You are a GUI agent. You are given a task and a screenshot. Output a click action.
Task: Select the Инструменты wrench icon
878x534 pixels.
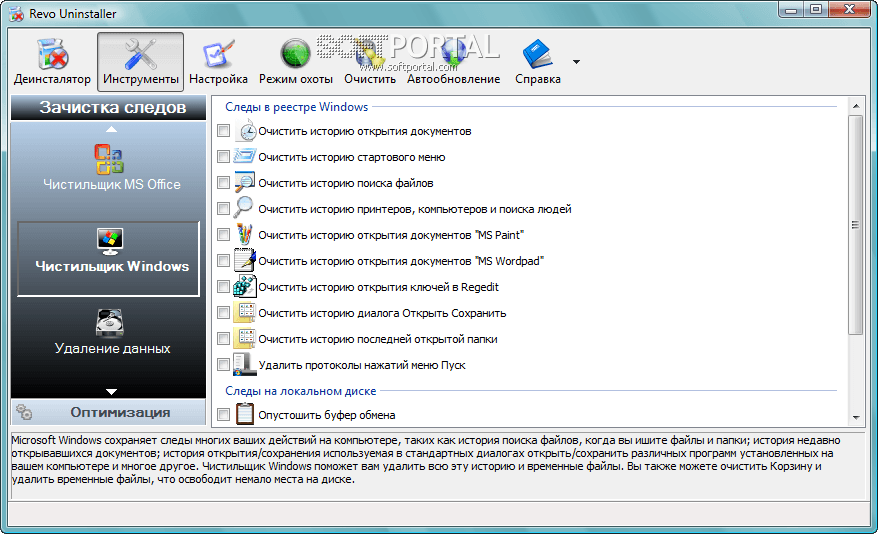(x=140, y=54)
